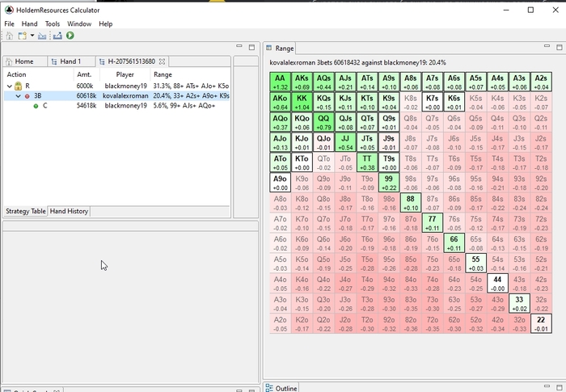
Task: Click the 72o hand cell
Action: pyautogui.click(x=433, y=324)
